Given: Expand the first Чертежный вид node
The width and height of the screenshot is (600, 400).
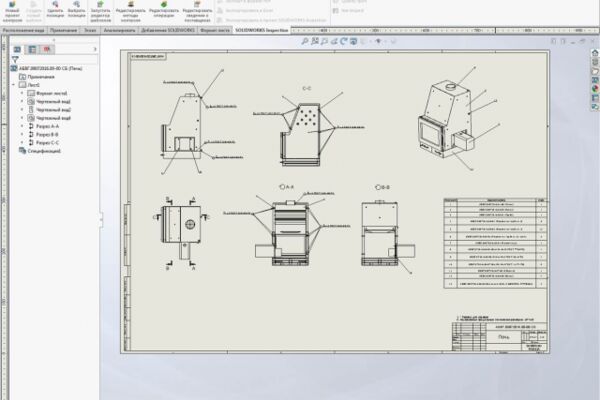Looking at the screenshot, I should click(22, 101).
